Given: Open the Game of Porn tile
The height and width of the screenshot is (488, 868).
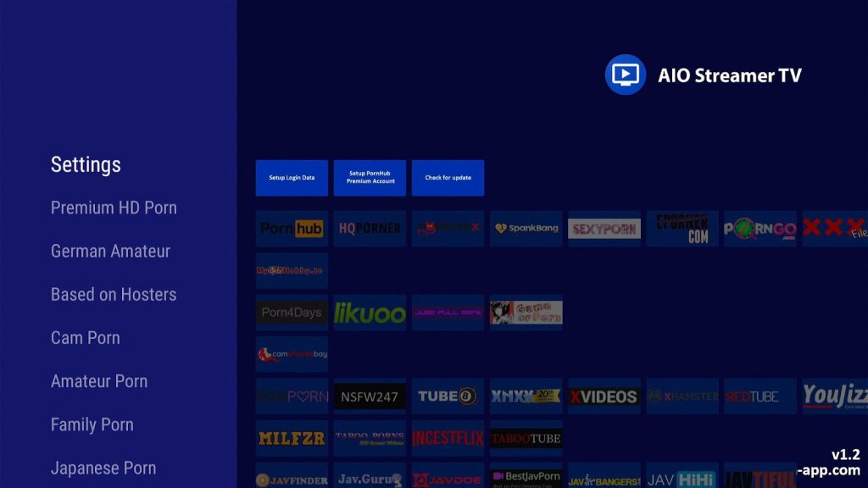Looking at the screenshot, I should tap(526, 313).
